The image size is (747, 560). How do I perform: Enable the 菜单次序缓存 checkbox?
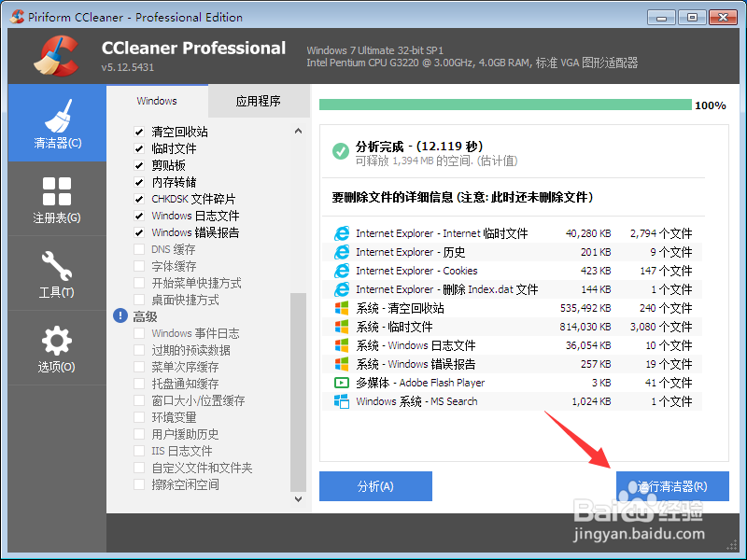coord(139,367)
